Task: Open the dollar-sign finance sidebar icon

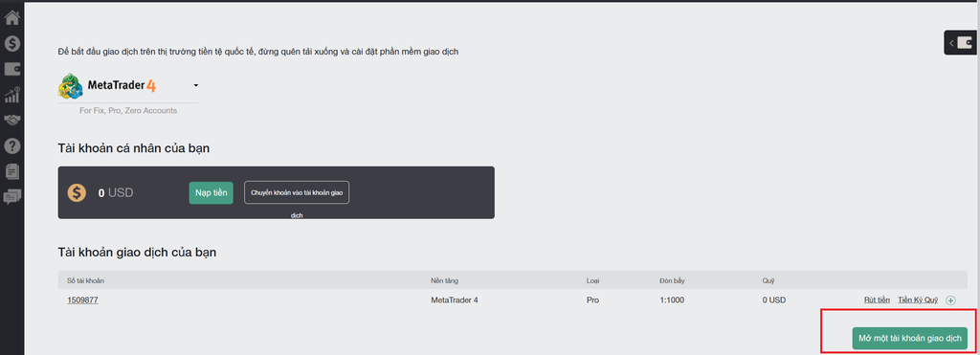Action: (11, 44)
